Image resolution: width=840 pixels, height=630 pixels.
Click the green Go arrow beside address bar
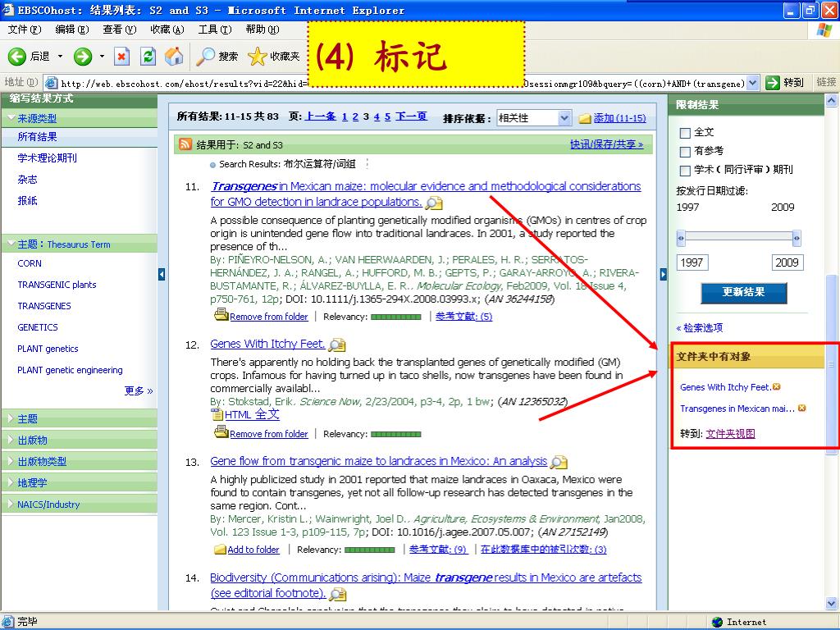point(772,83)
